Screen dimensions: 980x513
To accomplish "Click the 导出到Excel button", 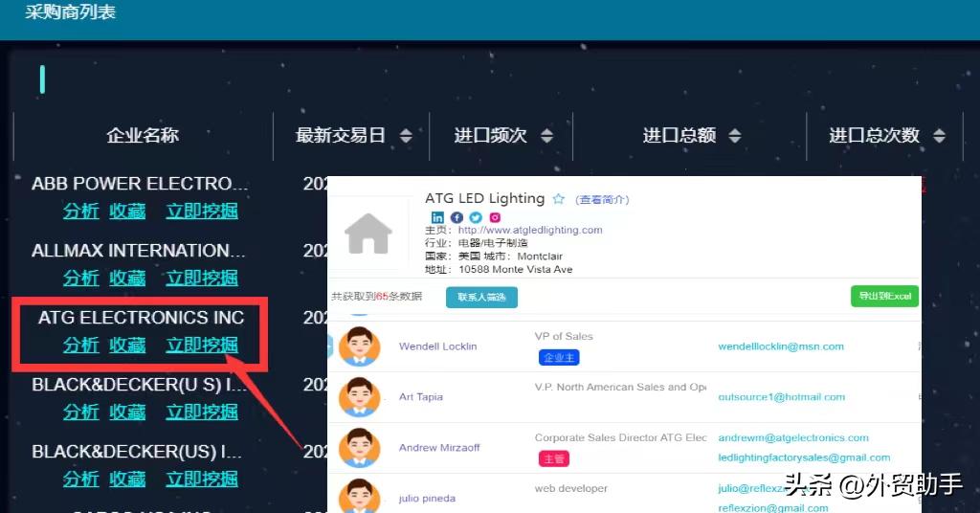I will tap(884, 296).
